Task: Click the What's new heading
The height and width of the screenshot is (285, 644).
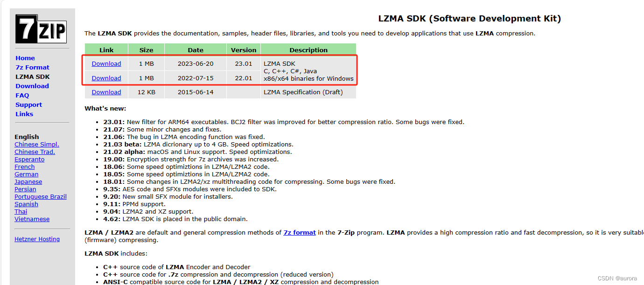Action: (105, 108)
